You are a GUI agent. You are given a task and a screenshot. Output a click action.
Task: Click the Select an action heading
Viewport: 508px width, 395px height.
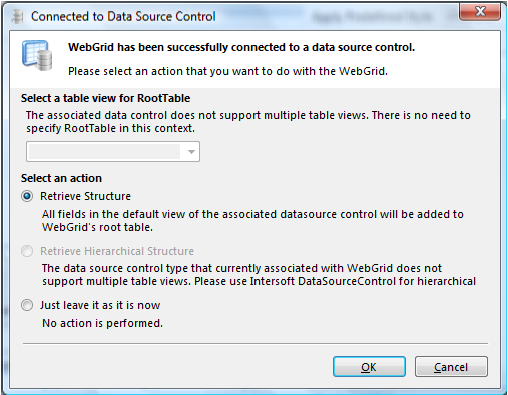(61, 178)
